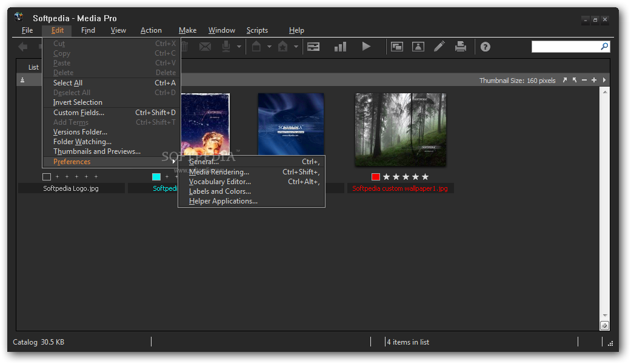Open Labels and Colors... from submenu
Image resolution: width=631 pixels, height=364 pixels.
pos(252,191)
